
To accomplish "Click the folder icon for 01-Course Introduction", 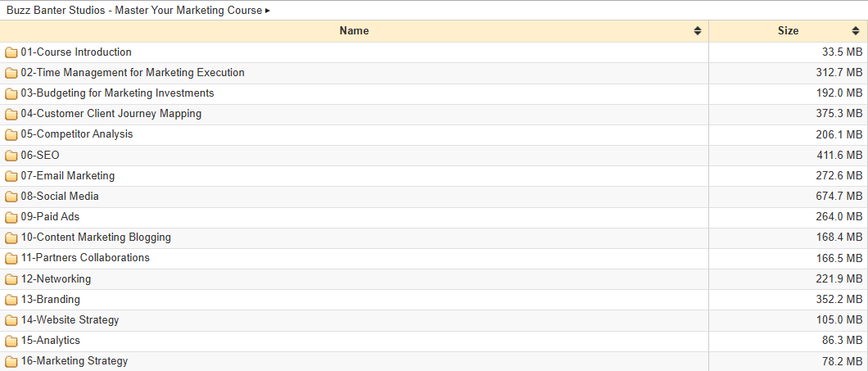I will pos(11,52).
